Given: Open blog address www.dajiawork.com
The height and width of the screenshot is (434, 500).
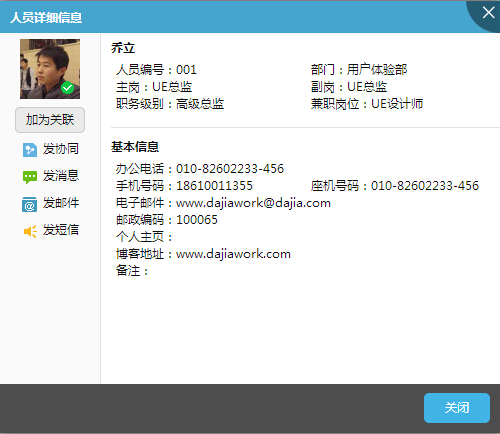Looking at the screenshot, I should [233, 254].
